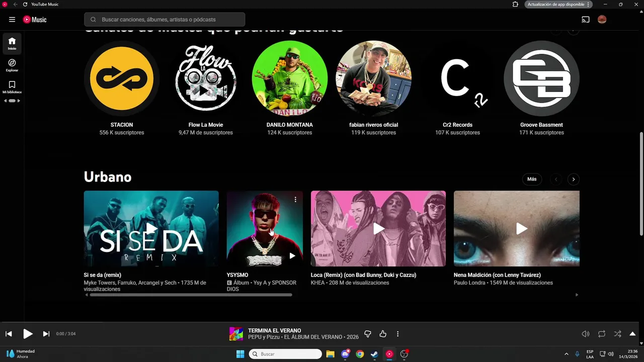644x362 pixels.
Task: Click the 'YSYSMO' title link
Action: [237, 275]
